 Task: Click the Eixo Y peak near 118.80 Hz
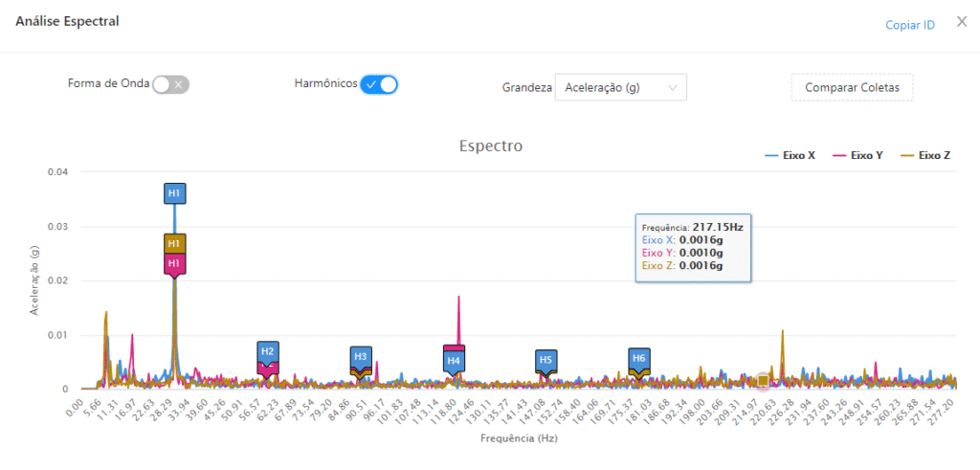coord(459,299)
